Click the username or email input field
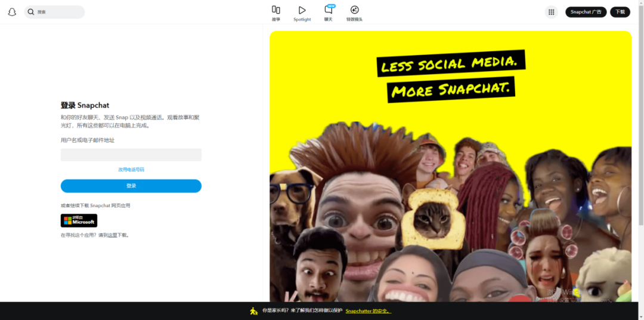Image resolution: width=644 pixels, height=320 pixels. [131, 155]
